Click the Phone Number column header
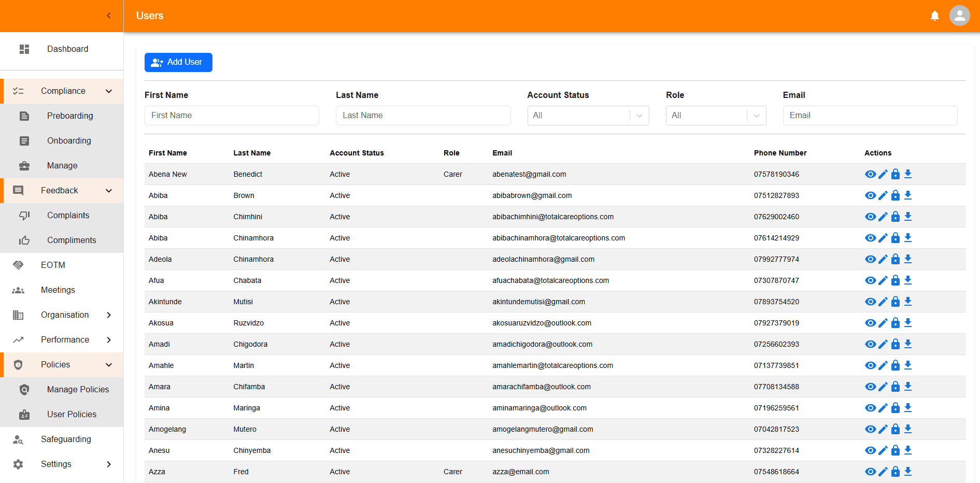Image resolution: width=980 pixels, height=483 pixels. tap(780, 153)
